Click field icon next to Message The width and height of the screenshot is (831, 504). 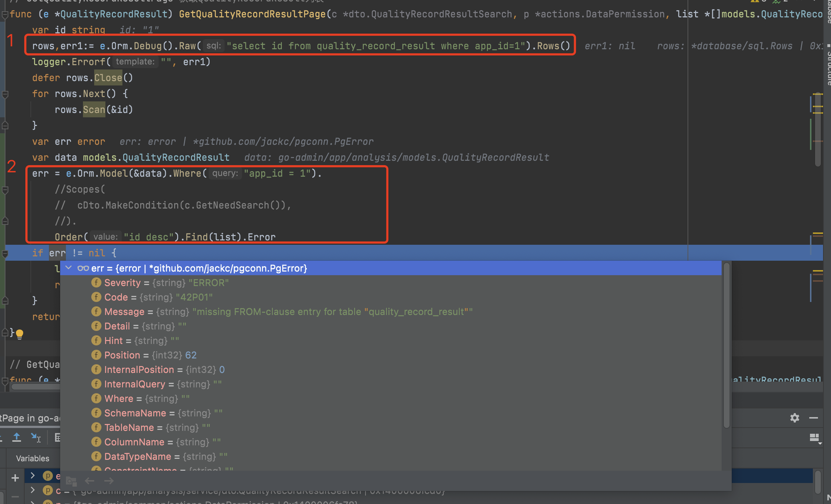point(96,312)
